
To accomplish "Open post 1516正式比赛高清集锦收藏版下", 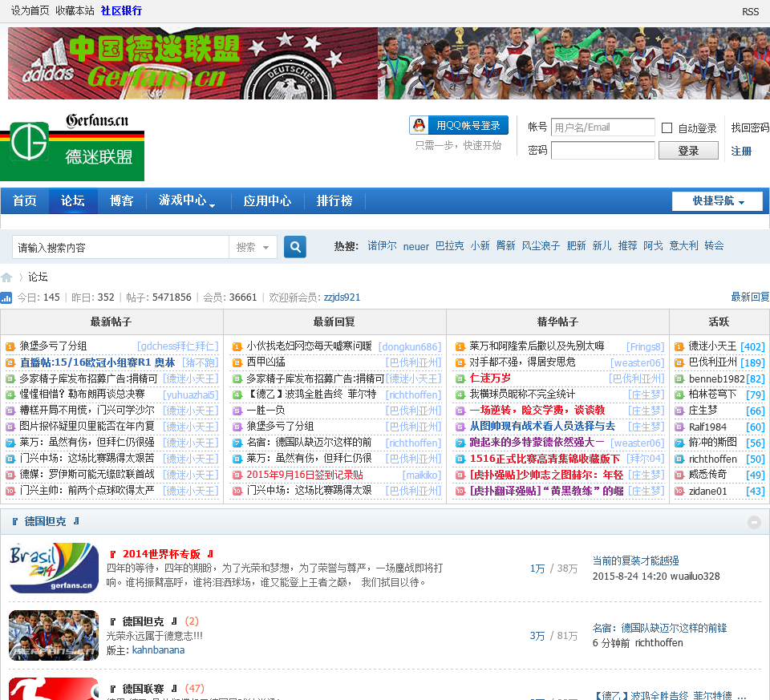I will point(545,459).
